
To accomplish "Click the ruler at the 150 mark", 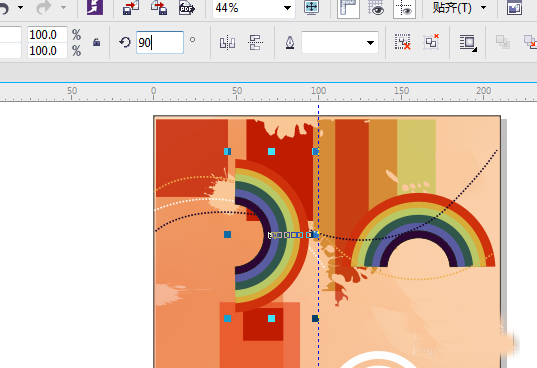I will point(401,92).
